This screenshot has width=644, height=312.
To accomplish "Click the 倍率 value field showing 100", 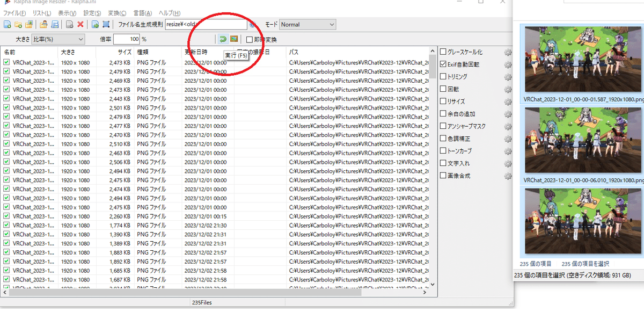I will click(x=127, y=39).
